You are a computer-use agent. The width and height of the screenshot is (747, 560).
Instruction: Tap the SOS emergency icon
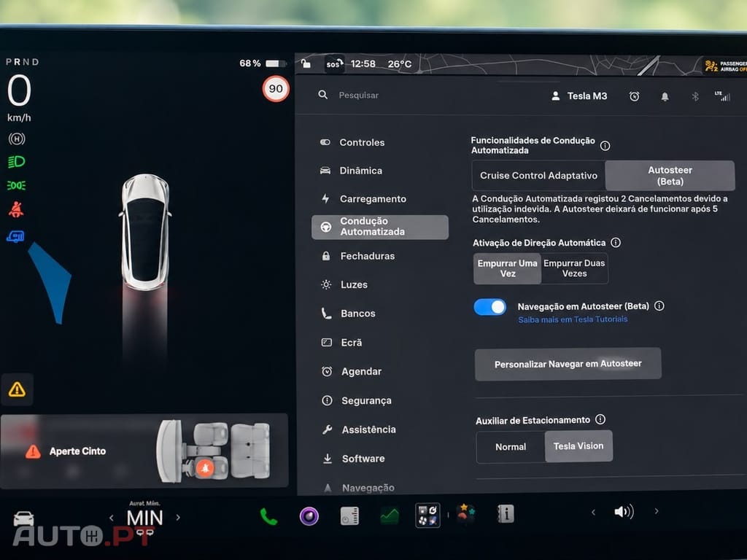(x=334, y=64)
